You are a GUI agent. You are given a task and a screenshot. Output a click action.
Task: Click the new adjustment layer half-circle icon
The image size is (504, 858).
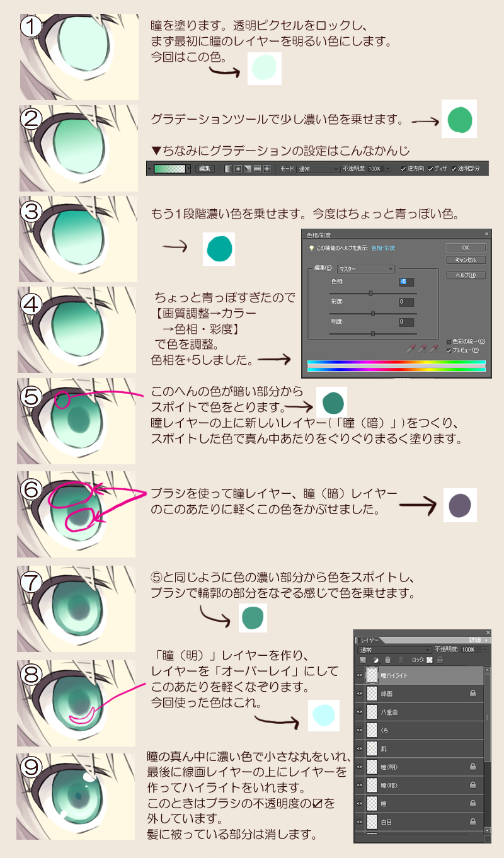[375, 660]
